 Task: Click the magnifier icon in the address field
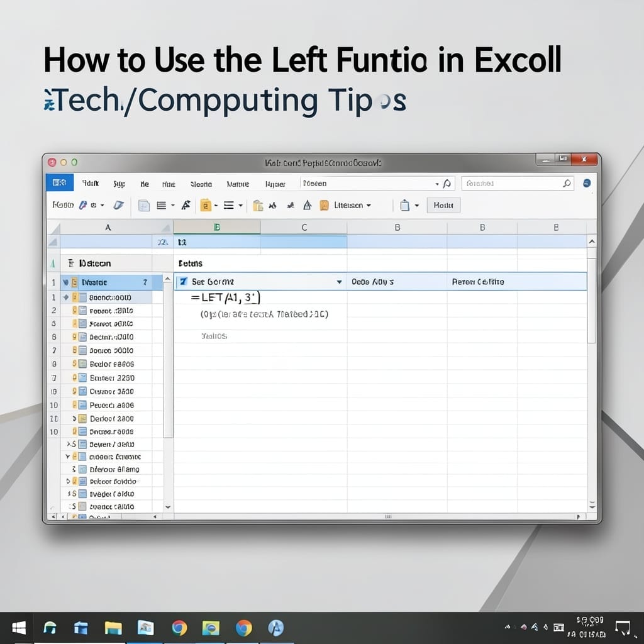click(447, 184)
